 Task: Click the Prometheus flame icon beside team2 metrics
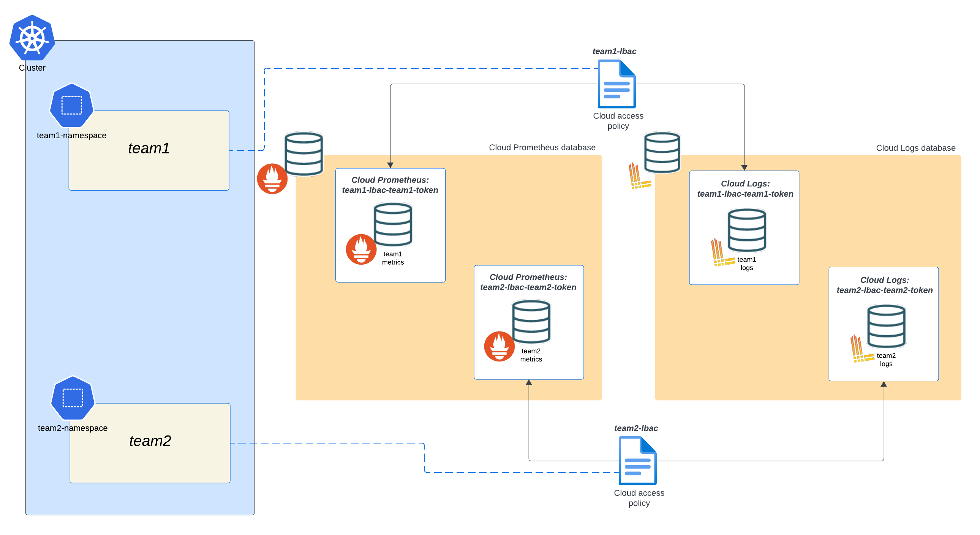pyautogui.click(x=499, y=346)
